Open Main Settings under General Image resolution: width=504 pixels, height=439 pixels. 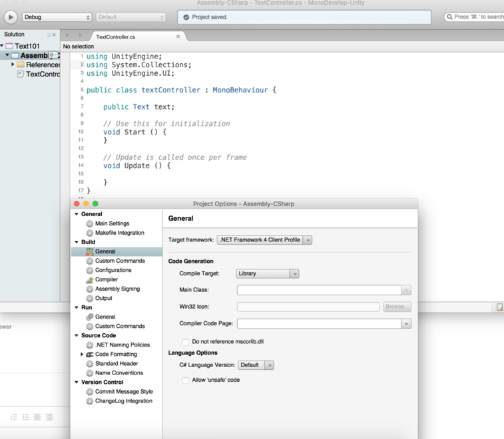112,224
